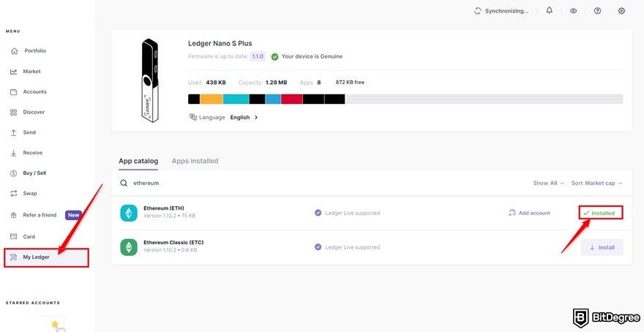
Task: Click the Installed label for Ethereum
Action: point(602,213)
